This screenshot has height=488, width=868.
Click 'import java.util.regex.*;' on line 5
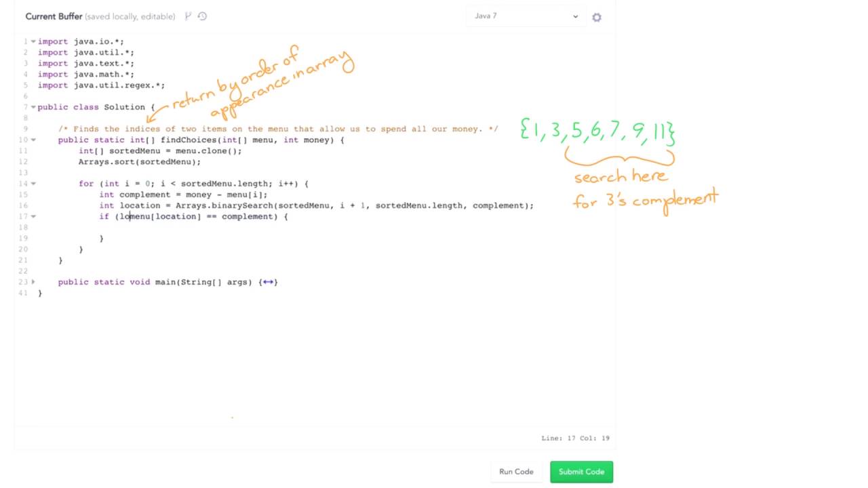point(101,85)
